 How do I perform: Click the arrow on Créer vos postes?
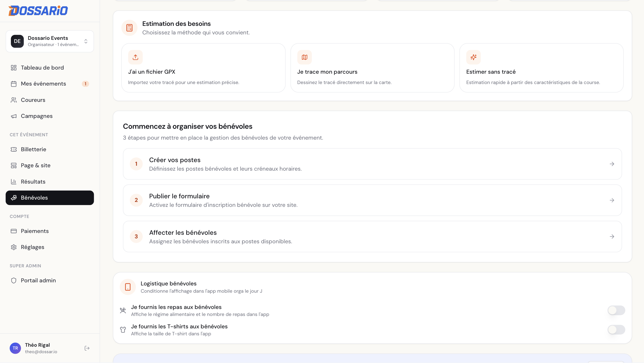pos(612,164)
